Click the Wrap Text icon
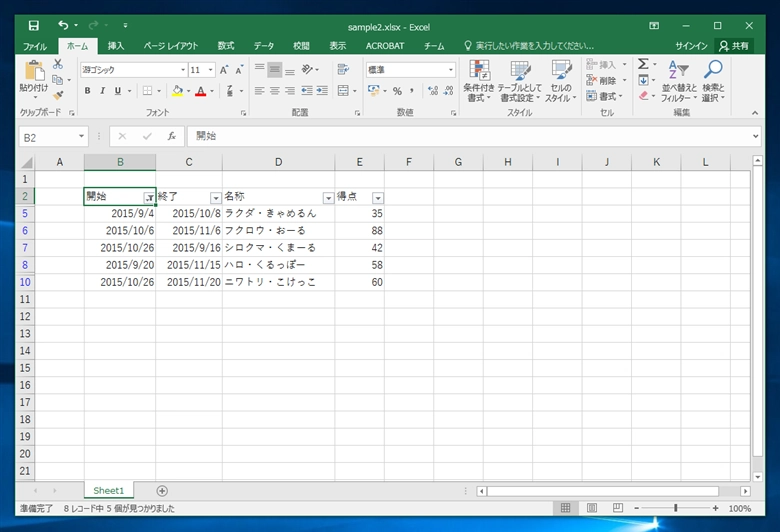The width and height of the screenshot is (780, 532). point(343,69)
